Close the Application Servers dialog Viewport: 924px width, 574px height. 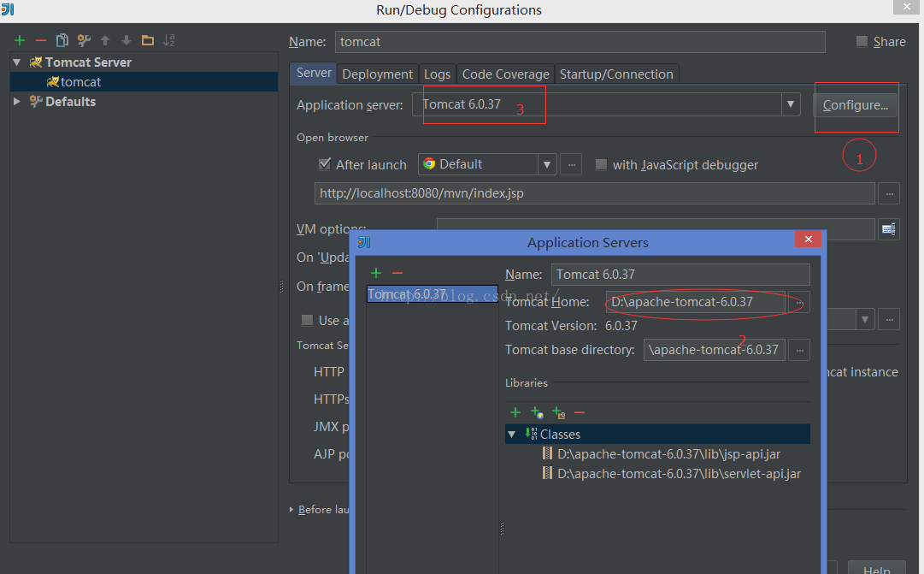coord(808,239)
